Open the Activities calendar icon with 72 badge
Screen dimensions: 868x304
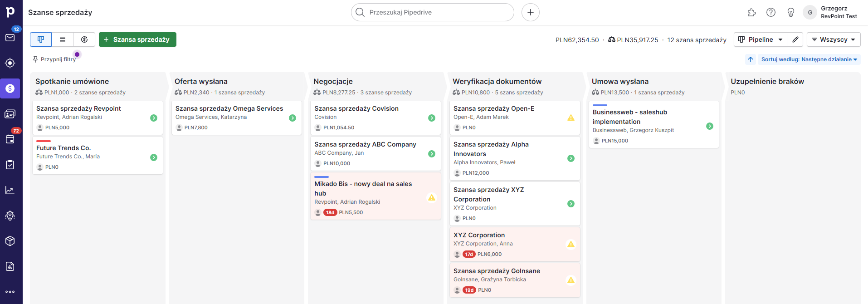10,139
